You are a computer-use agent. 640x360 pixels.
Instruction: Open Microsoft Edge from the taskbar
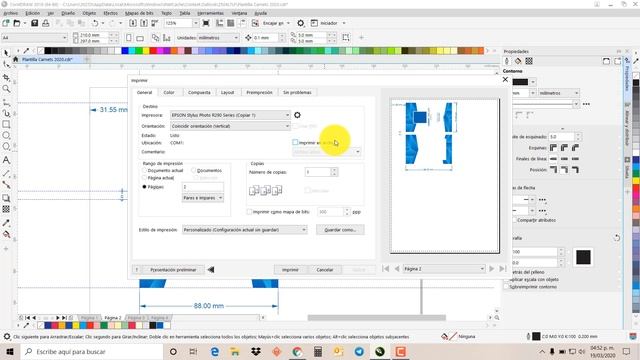[x=215, y=351]
